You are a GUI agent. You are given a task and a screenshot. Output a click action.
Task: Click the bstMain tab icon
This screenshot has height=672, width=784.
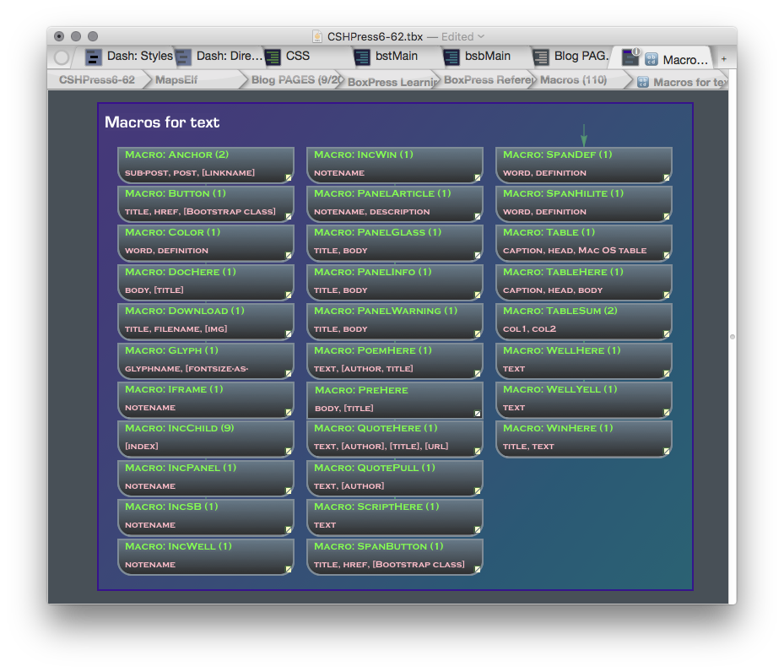click(x=362, y=57)
